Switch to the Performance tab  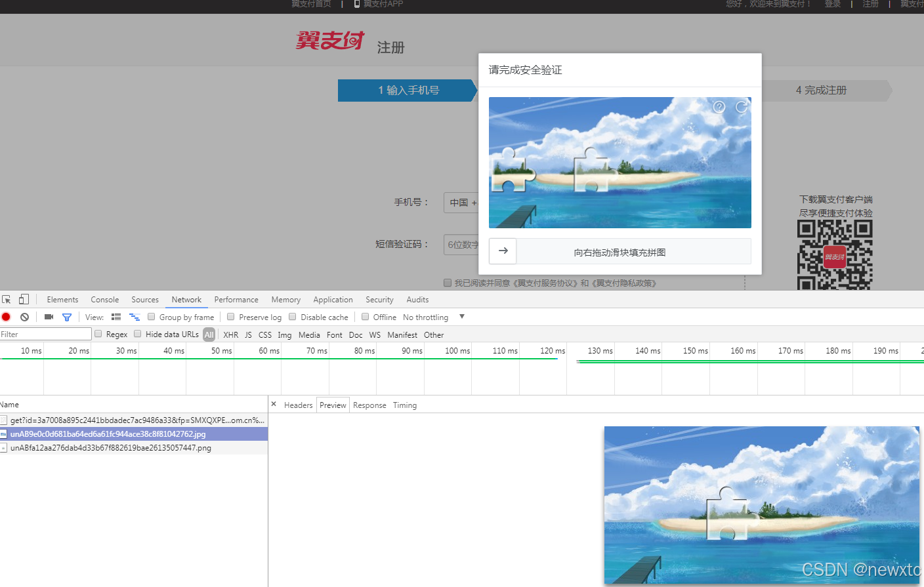click(236, 300)
